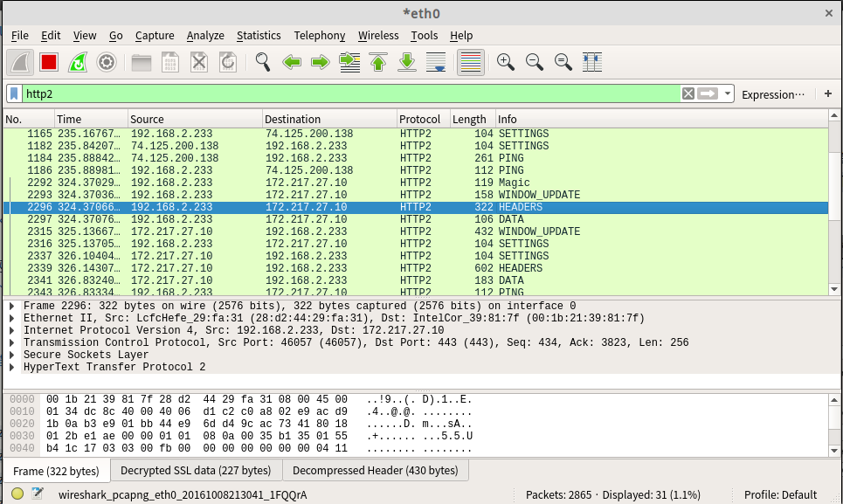
Task: Restart the current capture
Action: (78, 62)
